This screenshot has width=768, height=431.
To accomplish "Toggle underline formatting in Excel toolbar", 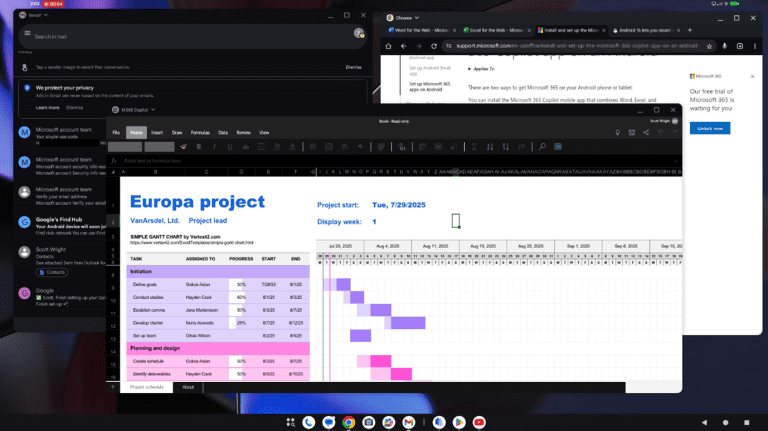I will click(x=230, y=146).
